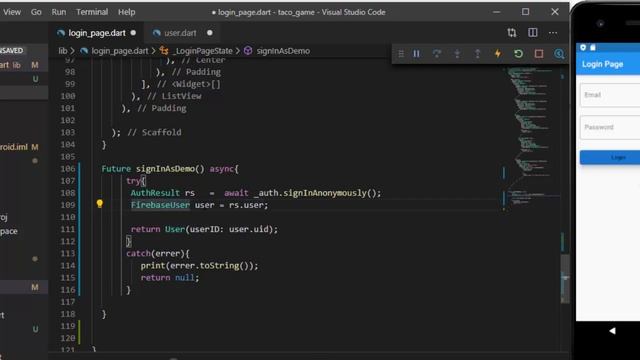Click the Scaffold comment on line 103
The width and height of the screenshot is (640, 360).
pos(154,132)
